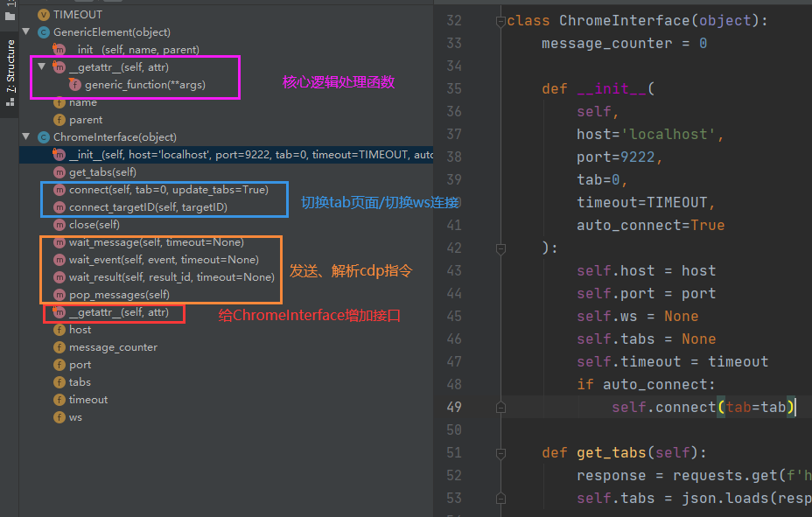Fold the __init__ signature at line 42
The width and height of the screenshot is (812, 517).
[x=500, y=249]
